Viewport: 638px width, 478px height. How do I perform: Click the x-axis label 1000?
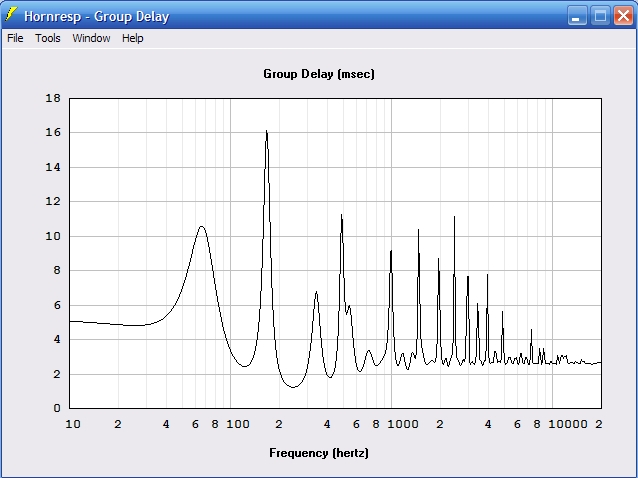click(x=403, y=424)
